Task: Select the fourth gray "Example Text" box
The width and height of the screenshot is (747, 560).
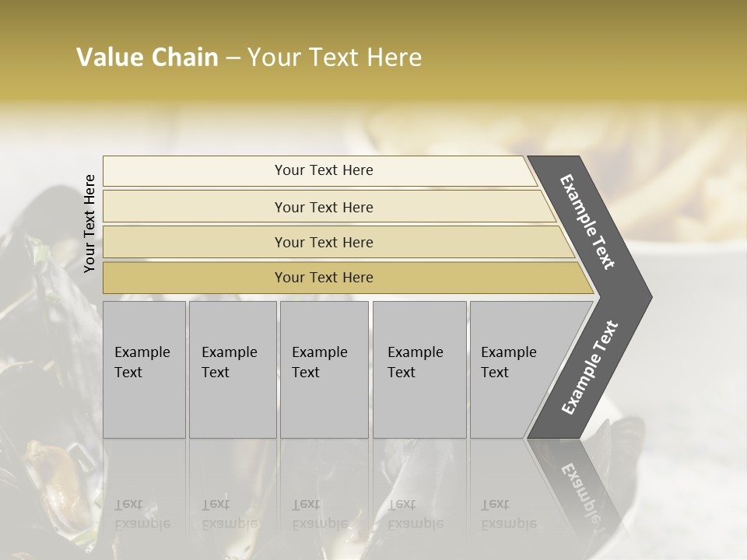Action: click(419, 369)
